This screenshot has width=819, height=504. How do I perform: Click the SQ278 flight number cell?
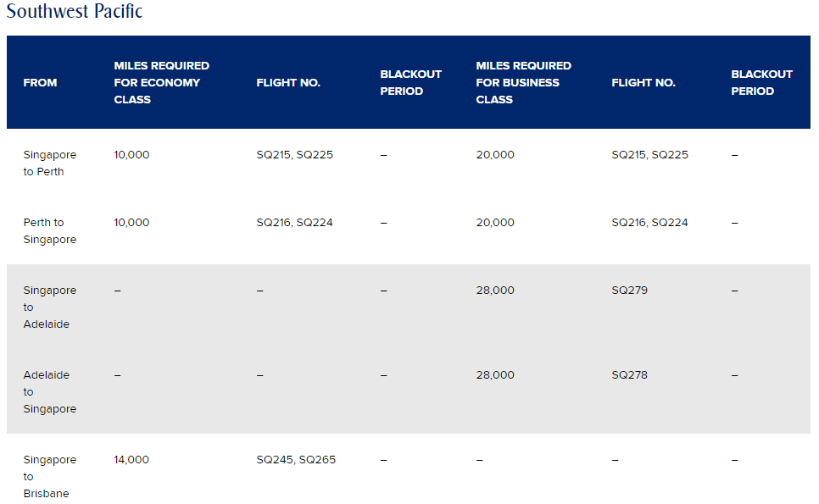coord(629,375)
